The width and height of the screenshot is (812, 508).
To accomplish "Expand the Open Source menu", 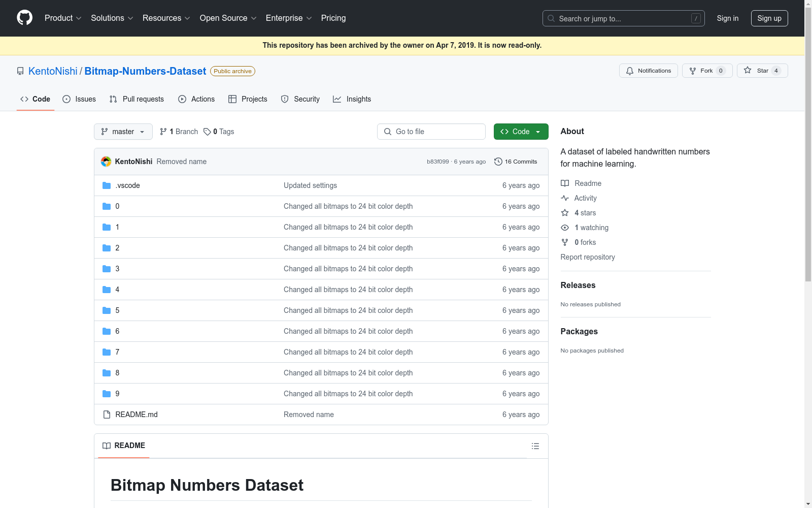I will coord(228,18).
